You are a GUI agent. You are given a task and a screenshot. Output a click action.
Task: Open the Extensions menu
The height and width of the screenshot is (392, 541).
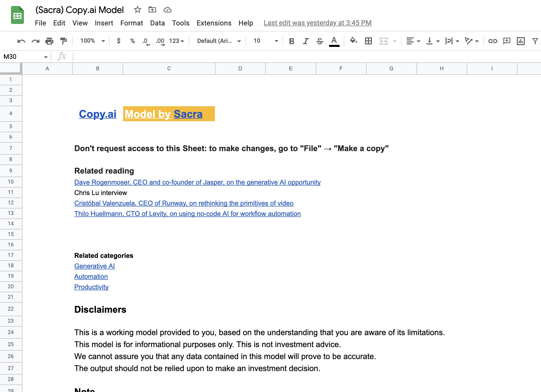(214, 23)
